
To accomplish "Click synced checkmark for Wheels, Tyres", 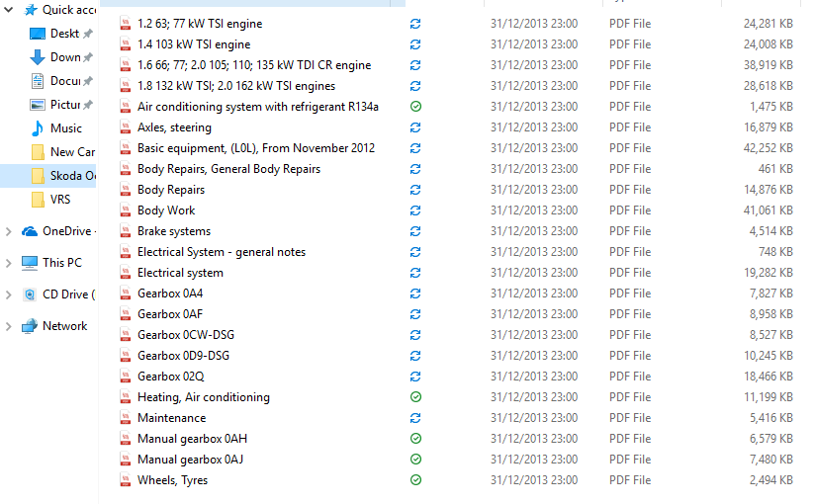I will tap(415, 480).
